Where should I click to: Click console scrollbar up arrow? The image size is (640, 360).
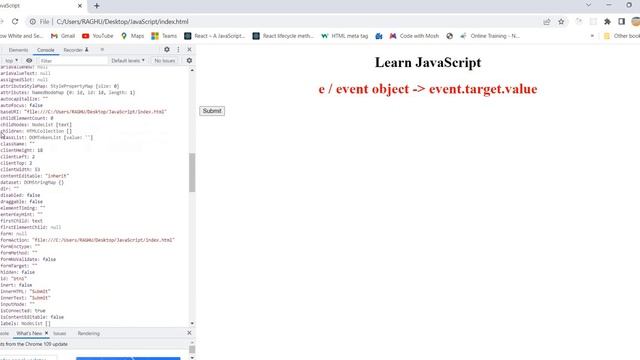coord(192,71)
